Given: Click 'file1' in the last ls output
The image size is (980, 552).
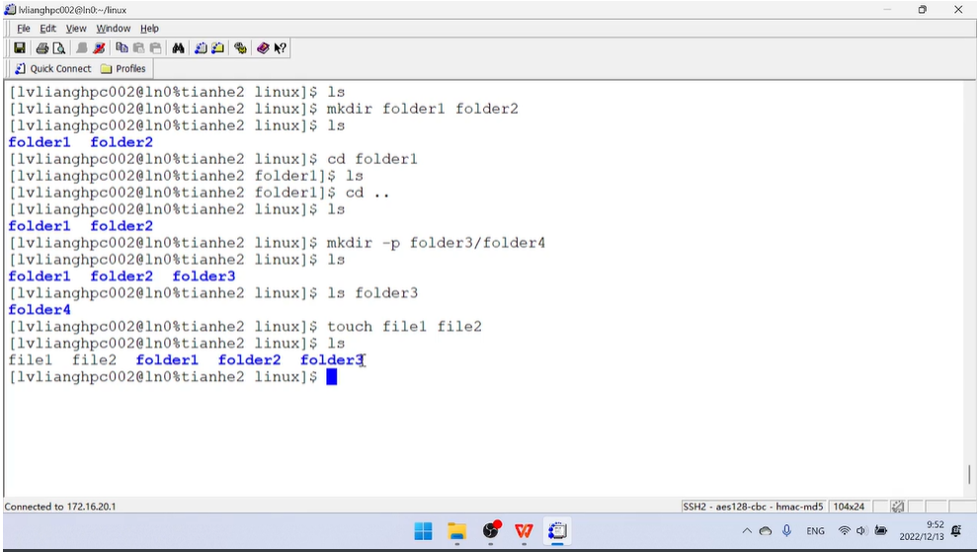Looking at the screenshot, I should click(31, 359).
